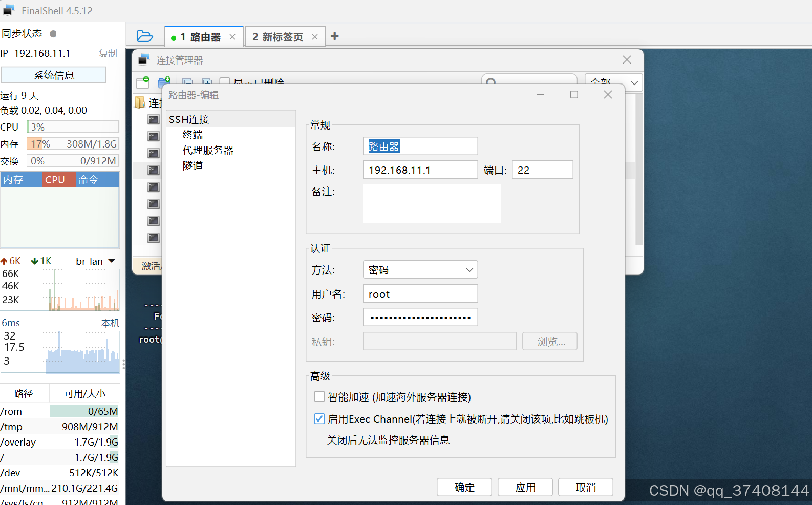Select the /overlay disk row
The height and width of the screenshot is (505, 812).
59,442
